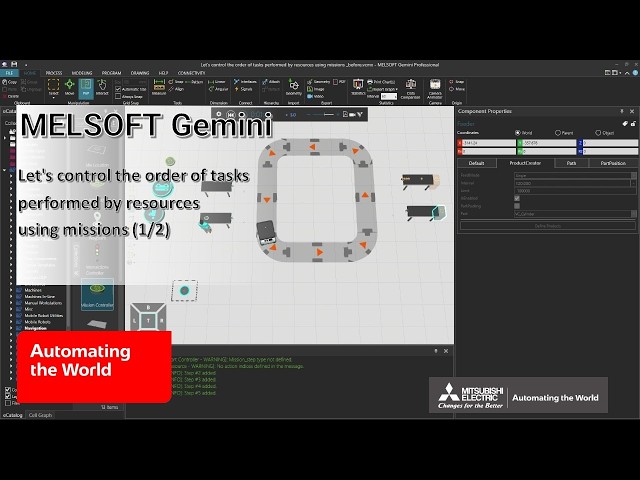Select the Mission Controller catalog thumbnail

click(97, 294)
